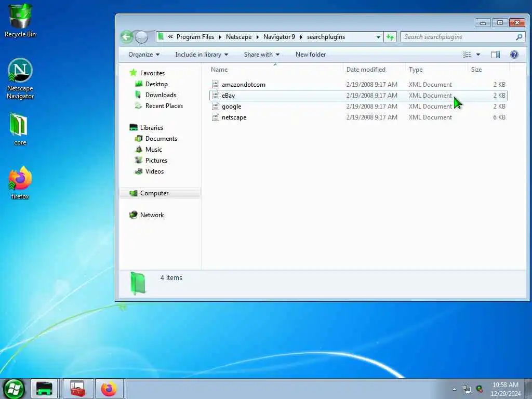Toggle the preview pane button

pos(495,54)
